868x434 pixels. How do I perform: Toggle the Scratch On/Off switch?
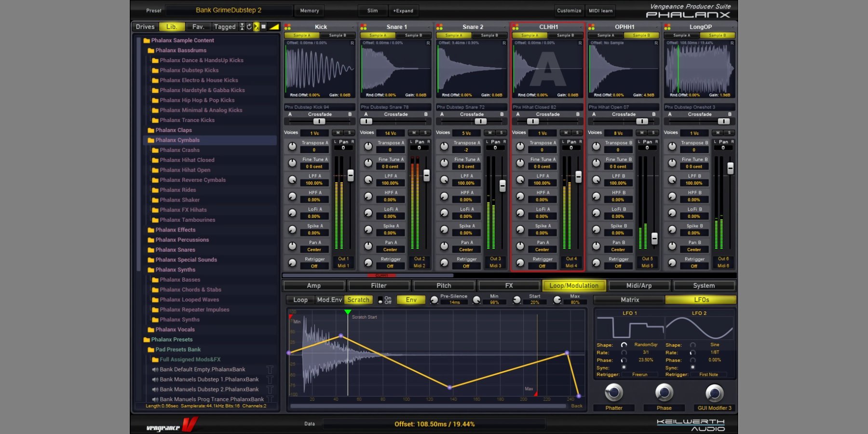tap(380, 300)
